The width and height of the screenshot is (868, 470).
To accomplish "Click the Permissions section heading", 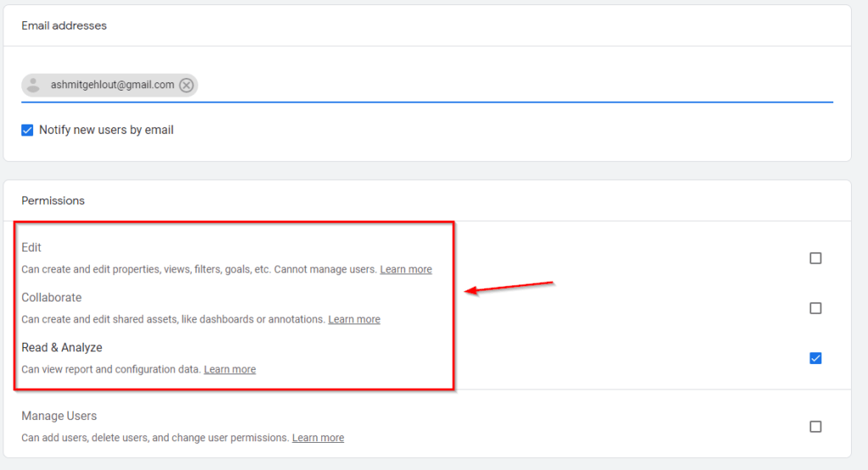I will (53, 201).
